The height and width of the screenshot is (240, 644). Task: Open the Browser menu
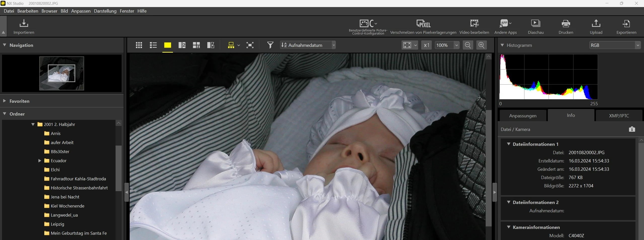[49, 11]
